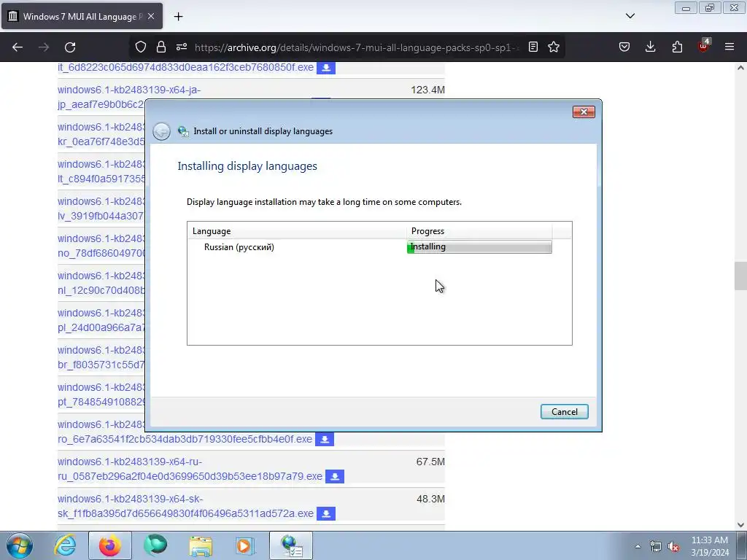Click the Installing display languages heading
747x560 pixels.
[247, 166]
